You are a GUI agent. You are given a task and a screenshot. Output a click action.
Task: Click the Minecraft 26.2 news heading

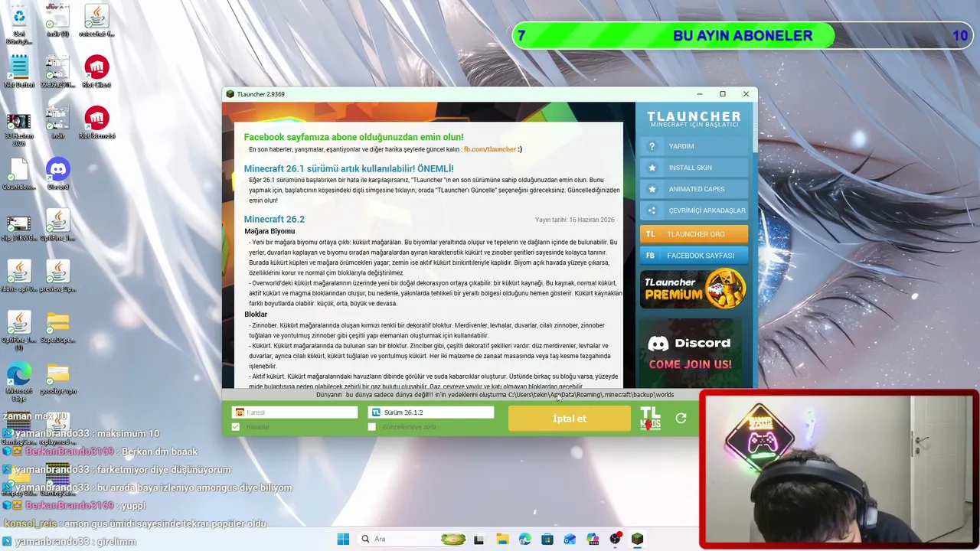(x=274, y=220)
